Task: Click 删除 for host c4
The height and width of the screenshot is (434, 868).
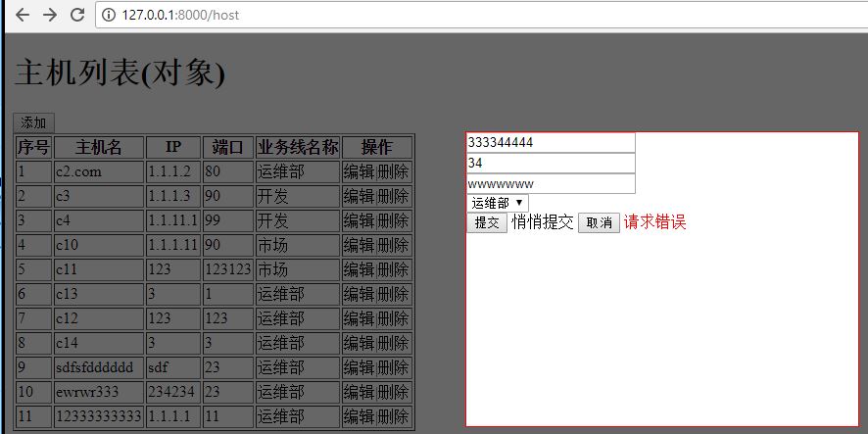Action: (393, 220)
